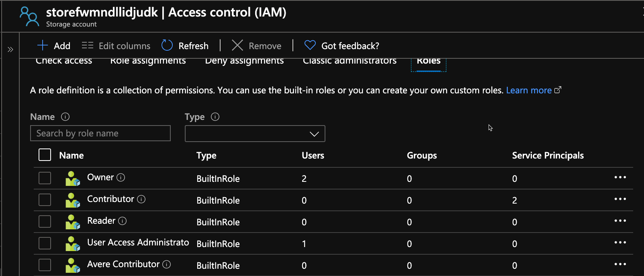
Task: Click the Remove X icon
Action: pyautogui.click(x=237, y=45)
